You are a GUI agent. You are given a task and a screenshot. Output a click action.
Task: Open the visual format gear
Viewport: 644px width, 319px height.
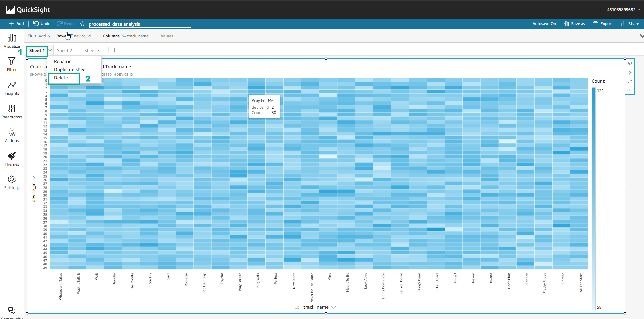click(630, 72)
